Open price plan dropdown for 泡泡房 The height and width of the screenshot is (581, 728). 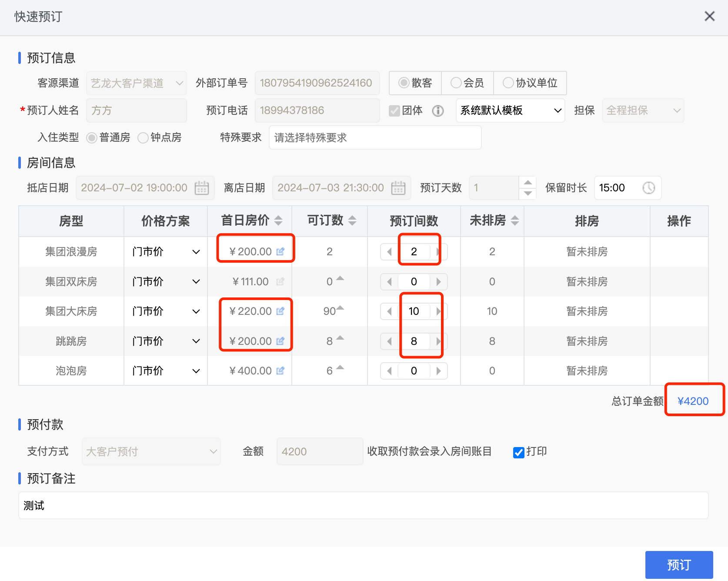[166, 371]
